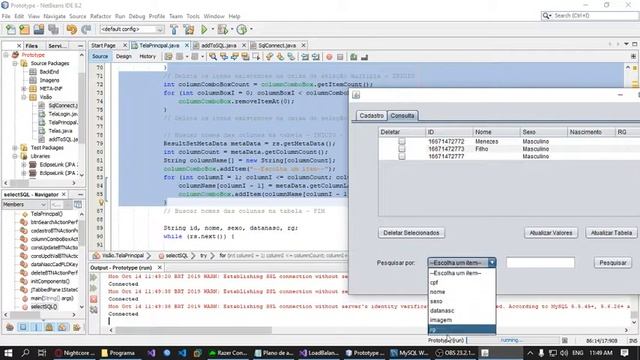
Task: Click the search magnifier icon in Search box
Action: coord(547,16)
